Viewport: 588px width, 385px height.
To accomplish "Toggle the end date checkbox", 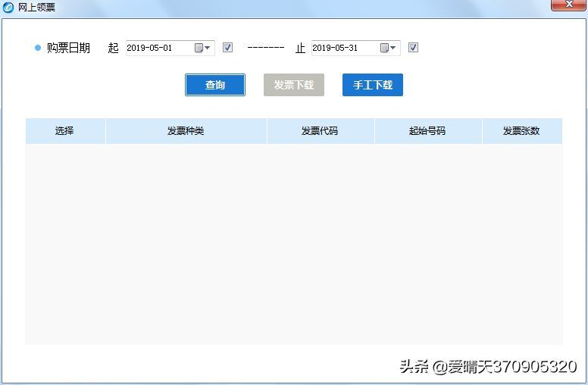I will point(413,48).
